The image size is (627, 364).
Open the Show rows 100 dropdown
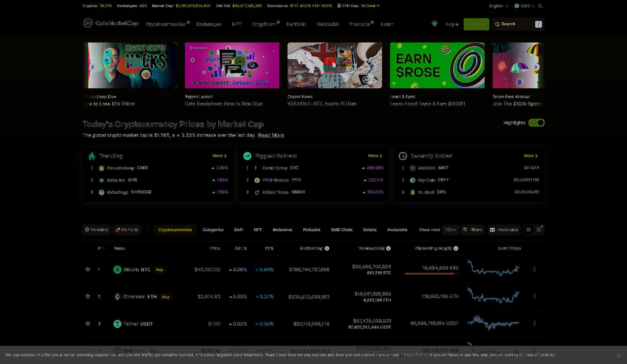coord(451,230)
